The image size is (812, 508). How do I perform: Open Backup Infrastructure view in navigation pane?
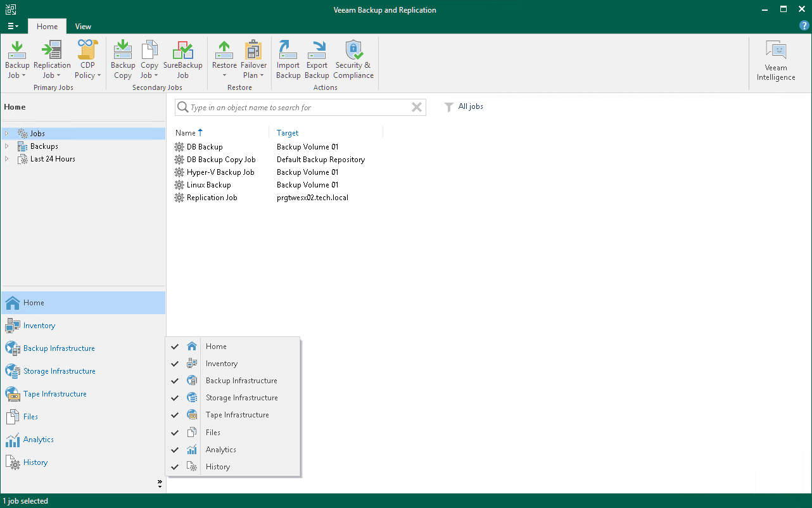click(x=83, y=348)
